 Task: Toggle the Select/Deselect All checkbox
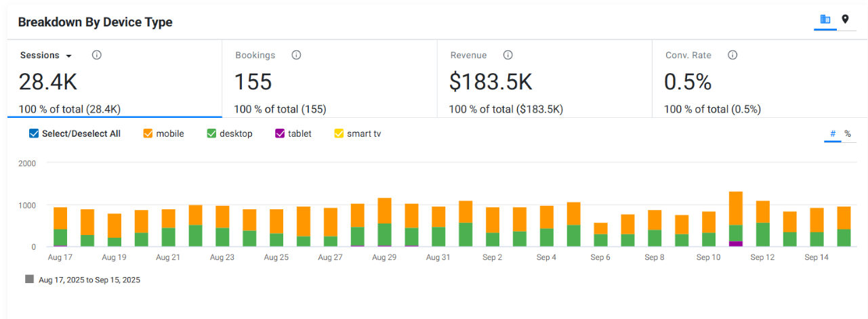pos(34,133)
